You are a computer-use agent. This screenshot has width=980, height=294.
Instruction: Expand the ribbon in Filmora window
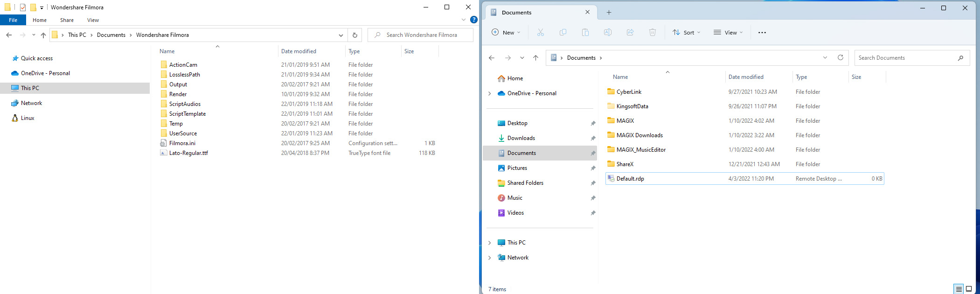coord(463,20)
